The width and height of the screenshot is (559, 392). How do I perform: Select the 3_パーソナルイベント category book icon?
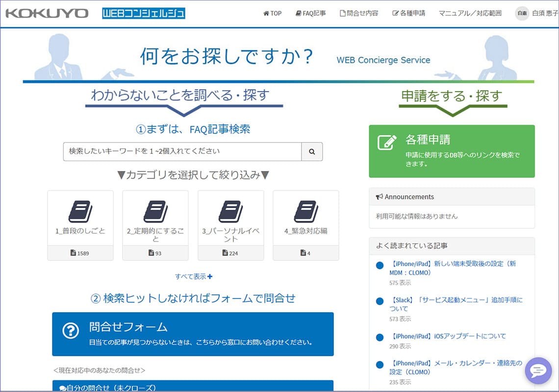pos(230,212)
